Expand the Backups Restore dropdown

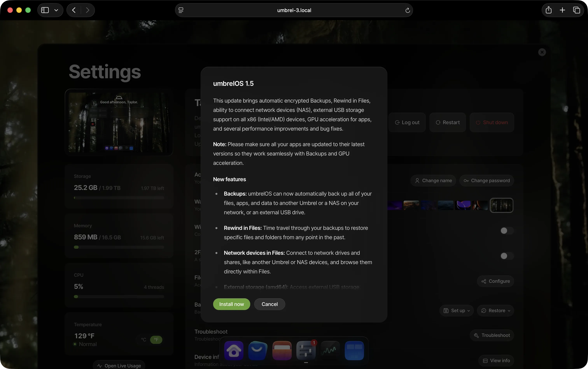495,310
